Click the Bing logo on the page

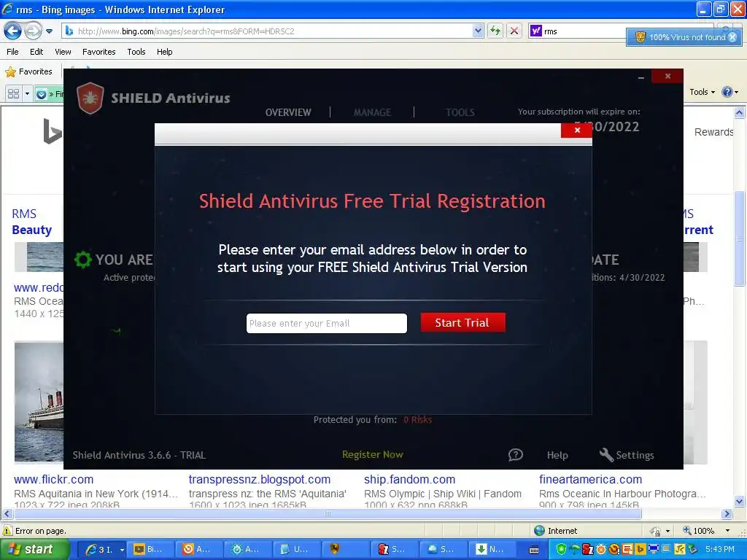(x=53, y=131)
